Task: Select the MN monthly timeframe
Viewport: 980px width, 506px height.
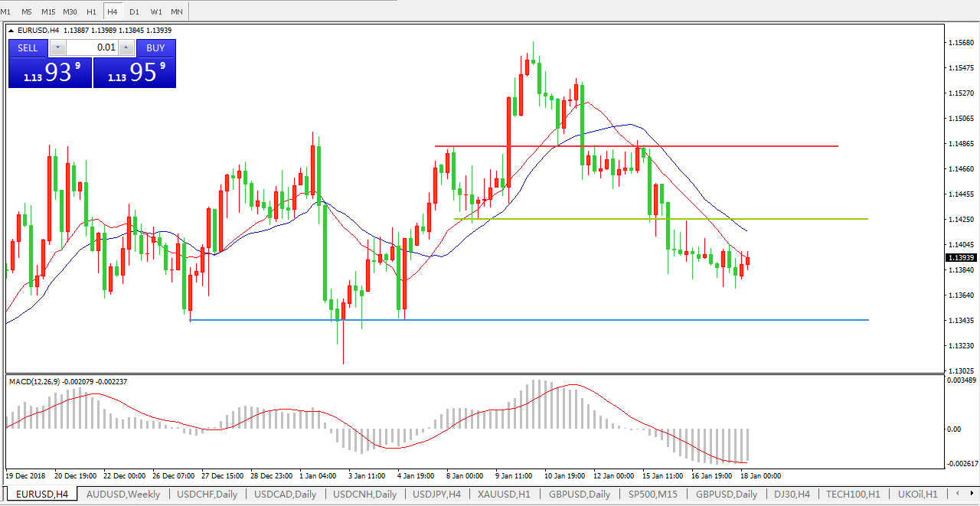Action: (177, 11)
